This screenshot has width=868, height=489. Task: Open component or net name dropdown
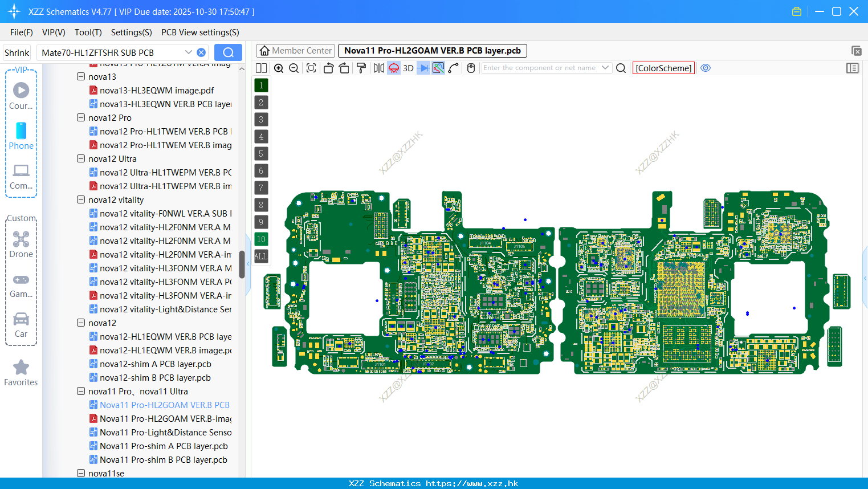605,68
